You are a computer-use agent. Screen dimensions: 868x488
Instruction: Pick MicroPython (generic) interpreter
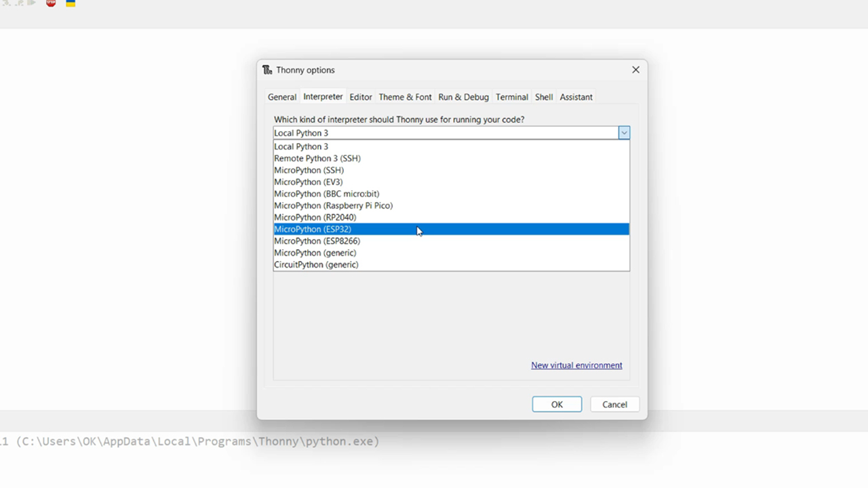coord(451,253)
